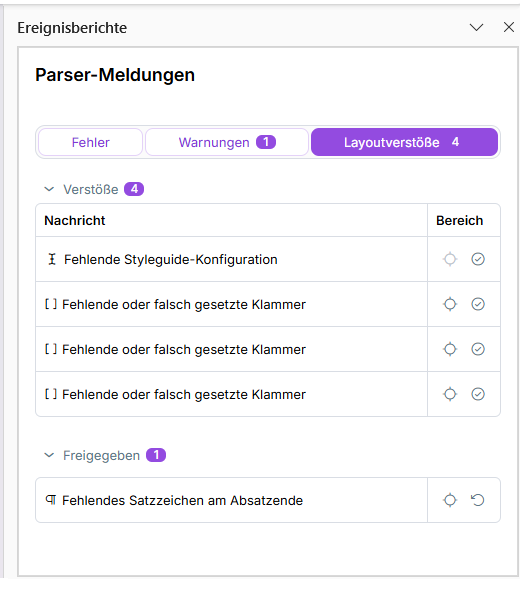Select the Fehlende Styleguide-Konfiguration message row
This screenshot has height=591, width=520.
(x=231, y=259)
